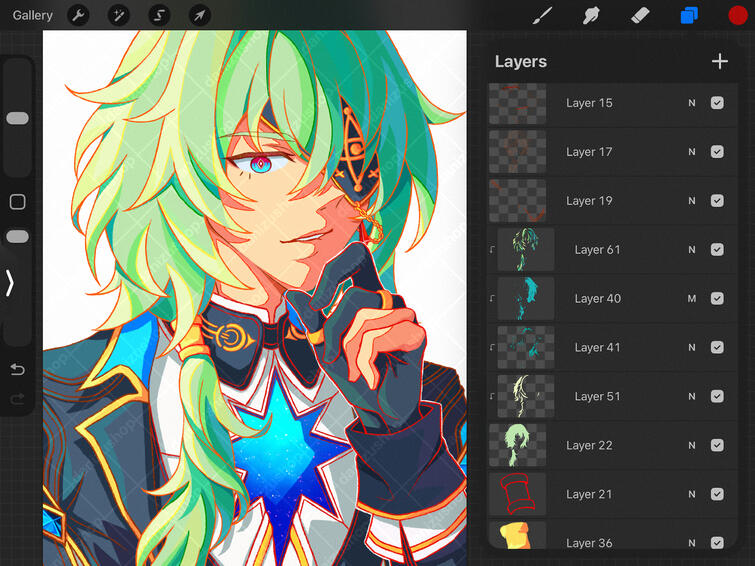Toggle visibility of Layer 40
Image resolution: width=755 pixels, height=566 pixels.
[x=717, y=299]
